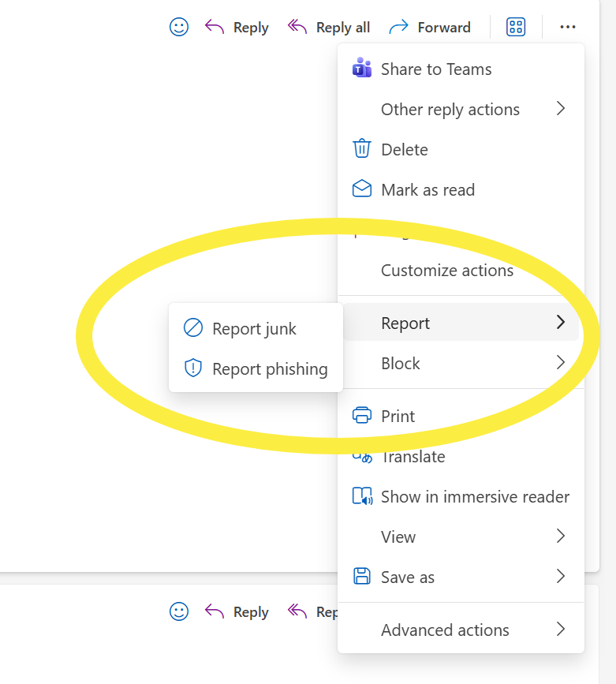This screenshot has width=616, height=684.
Task: Select Customize actions menu entry
Action: (447, 270)
